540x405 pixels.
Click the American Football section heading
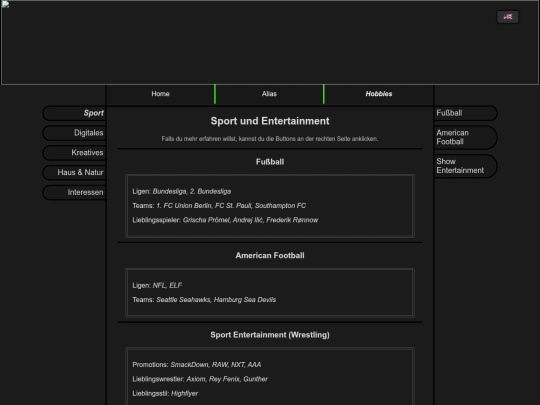pos(270,256)
